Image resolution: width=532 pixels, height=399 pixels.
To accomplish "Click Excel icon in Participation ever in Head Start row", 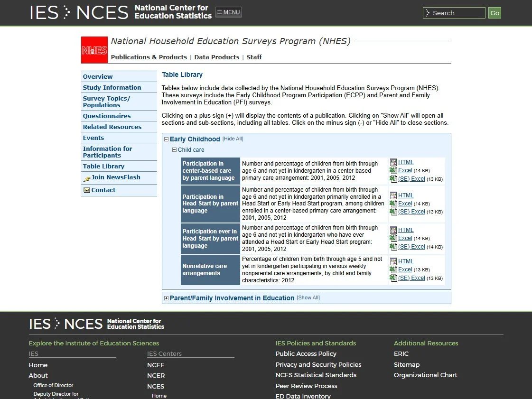I will tap(393, 238).
